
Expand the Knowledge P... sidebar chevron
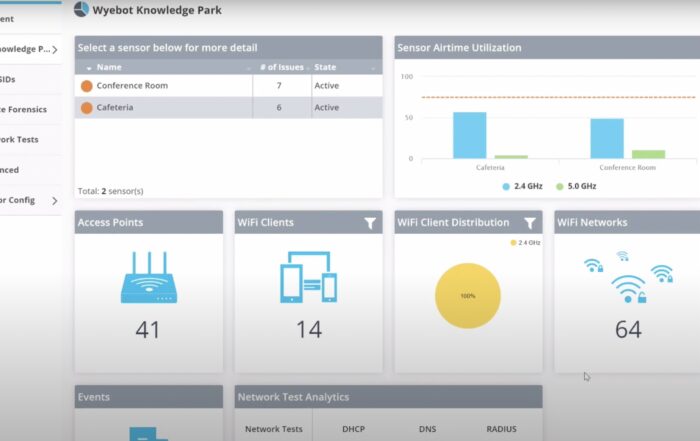click(x=54, y=50)
